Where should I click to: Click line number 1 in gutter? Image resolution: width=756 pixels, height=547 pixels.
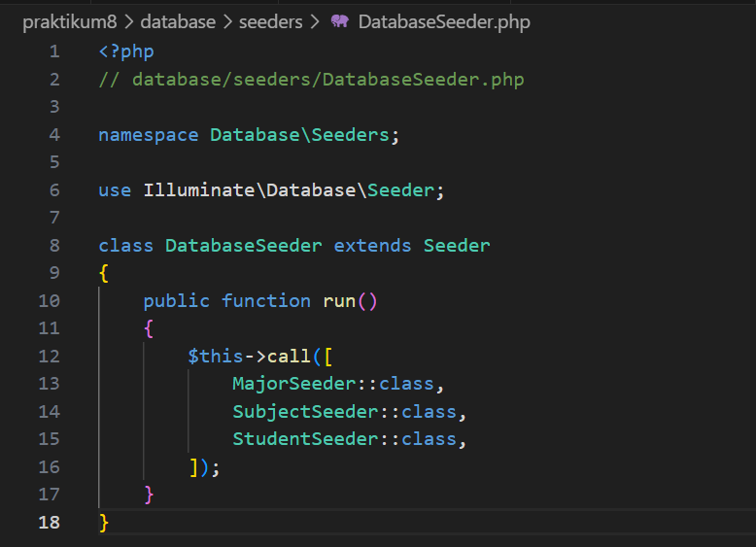(x=54, y=51)
